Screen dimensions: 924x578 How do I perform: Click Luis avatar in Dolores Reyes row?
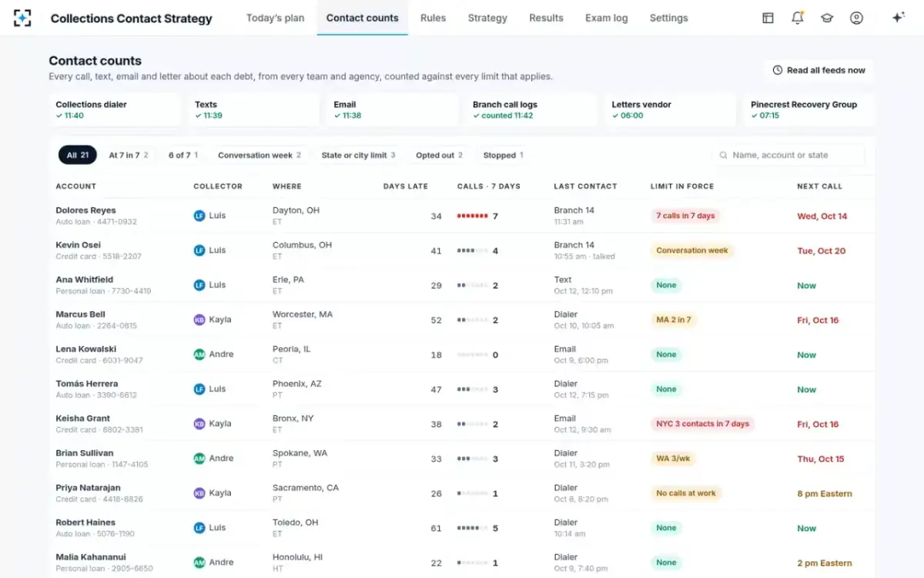coord(199,216)
